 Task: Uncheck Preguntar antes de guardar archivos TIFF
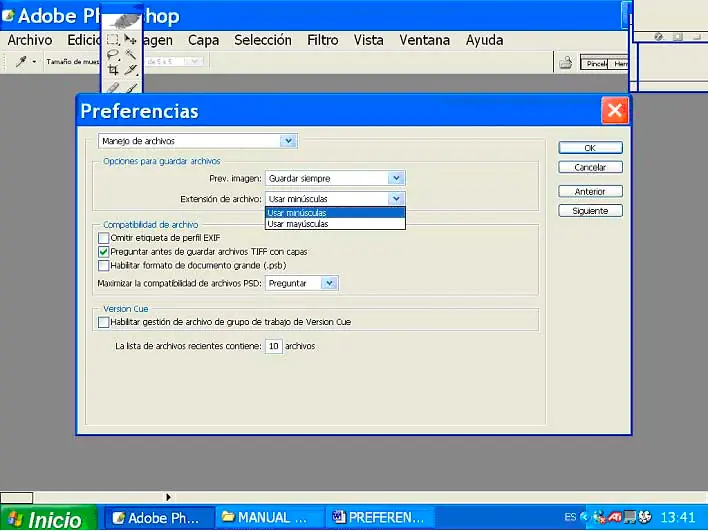pyautogui.click(x=103, y=252)
